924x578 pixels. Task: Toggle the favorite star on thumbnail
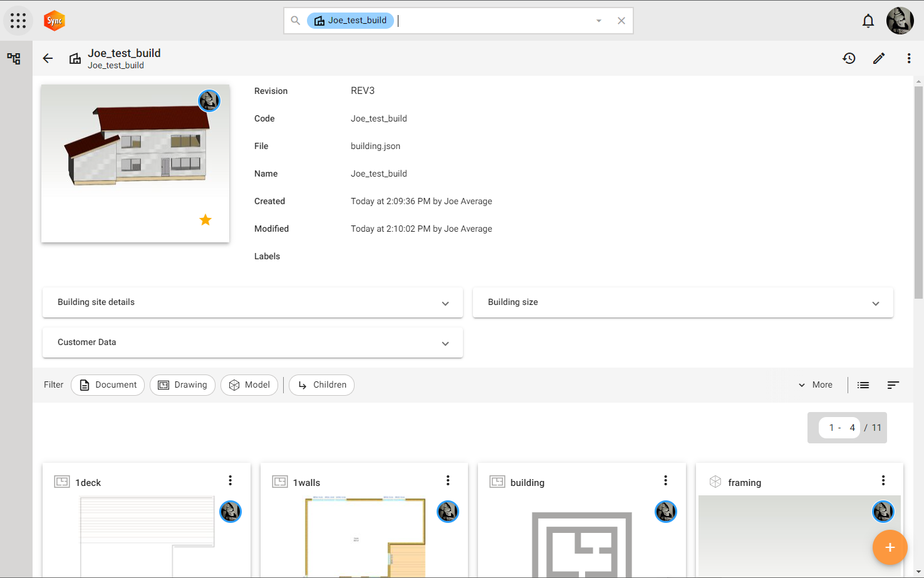point(205,220)
